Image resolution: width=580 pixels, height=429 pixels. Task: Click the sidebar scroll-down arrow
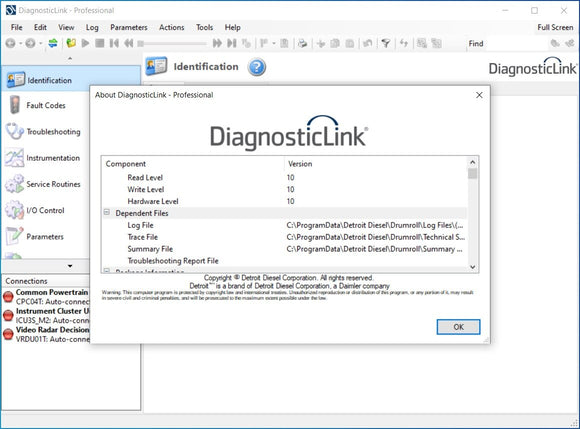(70, 266)
